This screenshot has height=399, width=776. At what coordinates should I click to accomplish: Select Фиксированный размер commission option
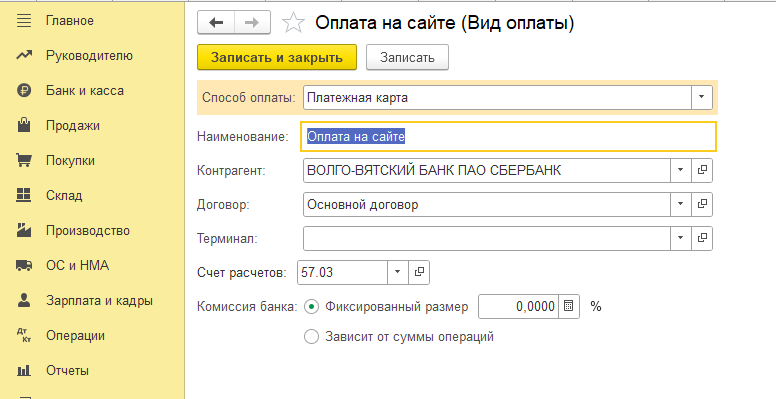point(311,307)
